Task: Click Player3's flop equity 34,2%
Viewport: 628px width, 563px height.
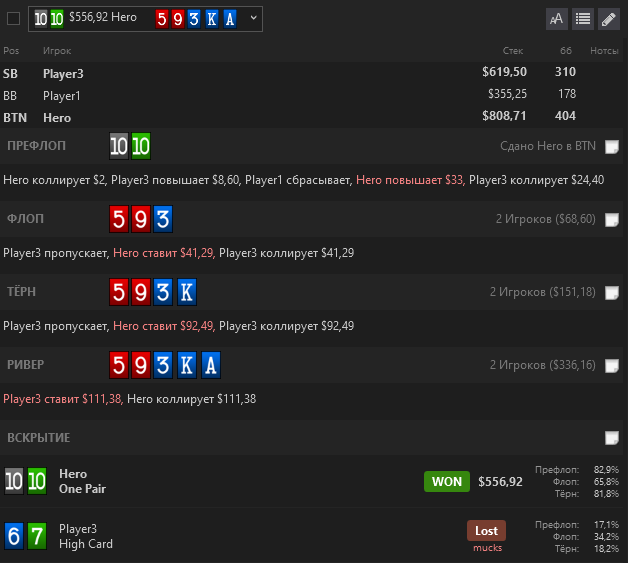Action: tap(606, 537)
